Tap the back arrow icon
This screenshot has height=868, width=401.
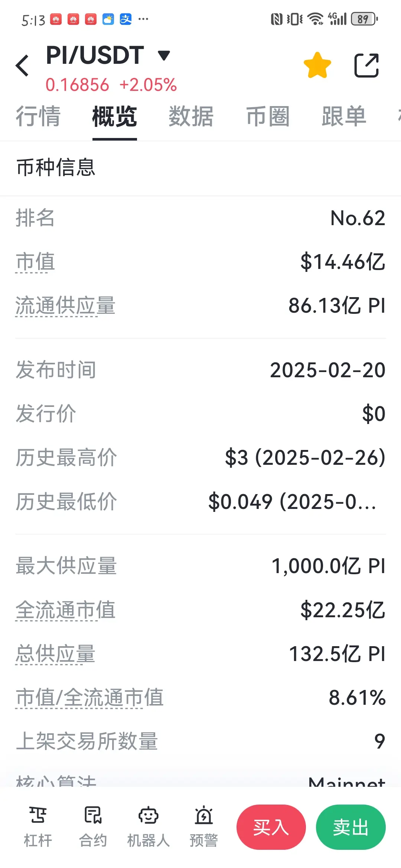tap(22, 66)
